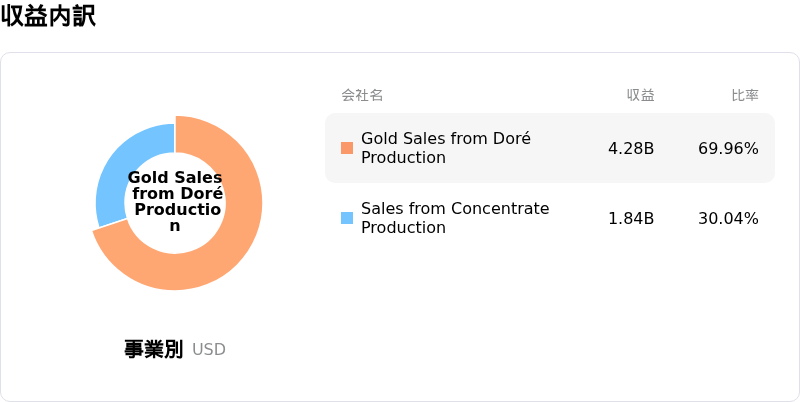Select the Sales from Concentrate Production row

(550, 218)
